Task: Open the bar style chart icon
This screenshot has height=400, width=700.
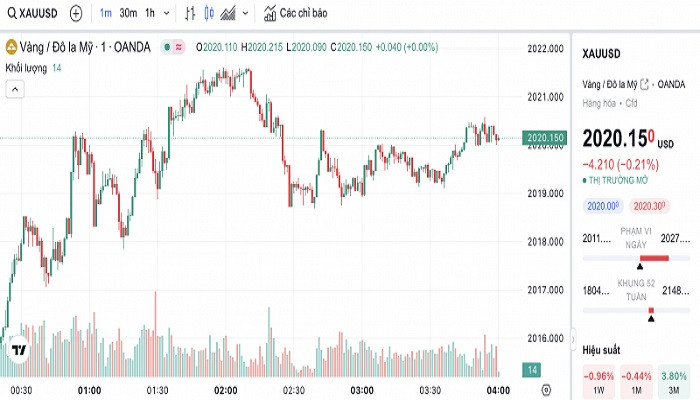Action: point(191,14)
